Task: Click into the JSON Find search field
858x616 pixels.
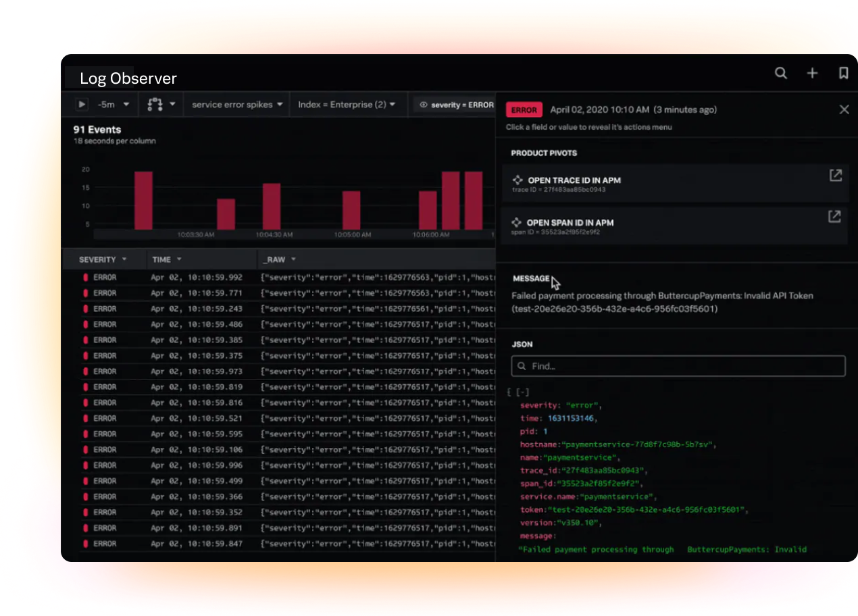Action: (678, 366)
